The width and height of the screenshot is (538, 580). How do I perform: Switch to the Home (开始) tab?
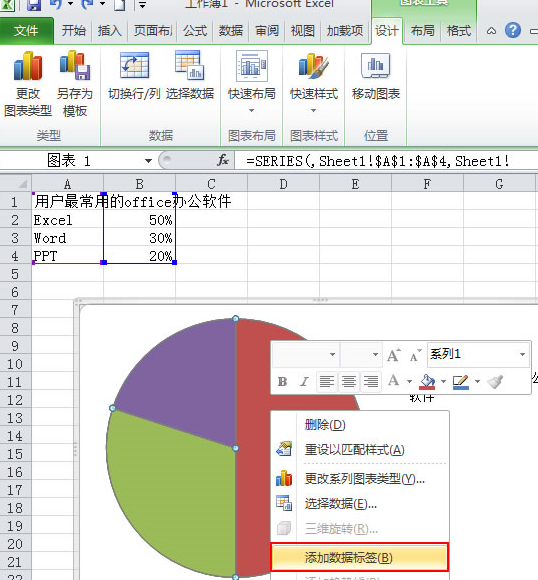[x=73, y=31]
